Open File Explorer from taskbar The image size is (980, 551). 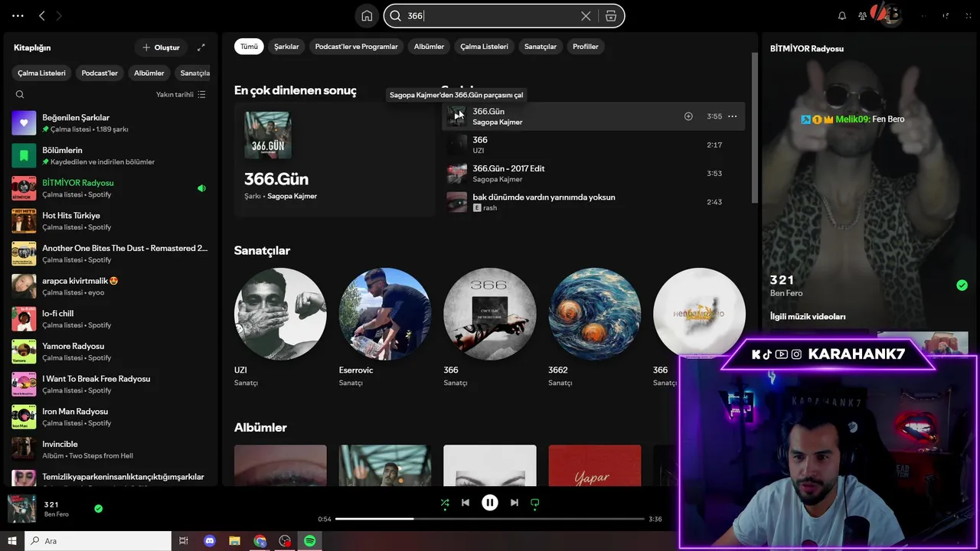(235, 541)
